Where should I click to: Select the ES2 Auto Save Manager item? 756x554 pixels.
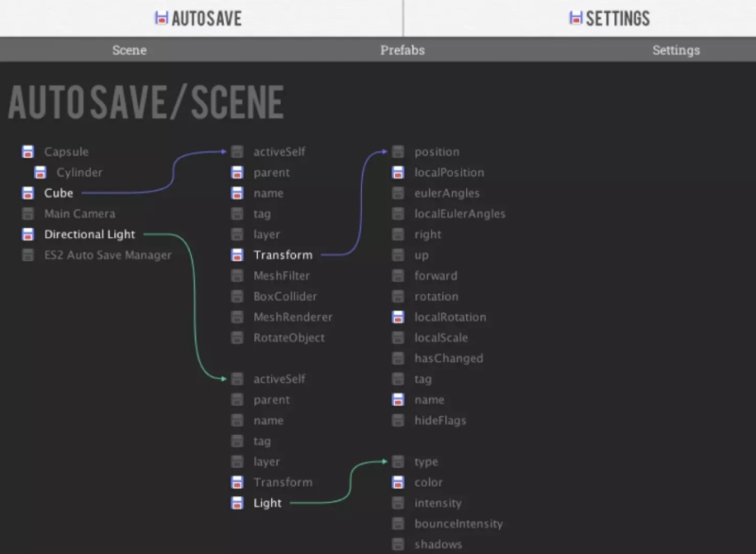coord(29,254)
